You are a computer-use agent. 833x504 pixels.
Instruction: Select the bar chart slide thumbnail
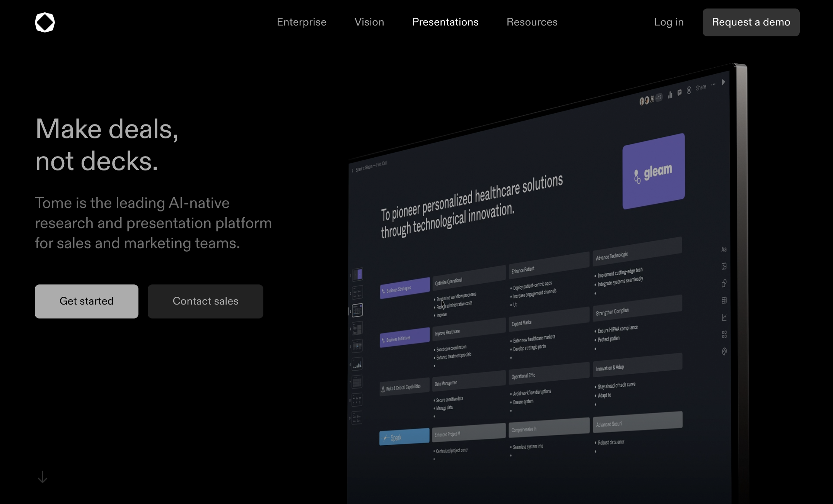pos(357,364)
